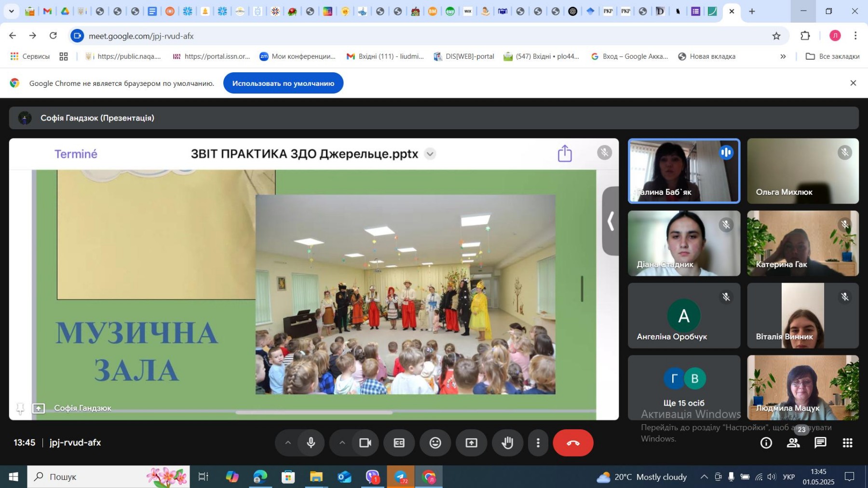
Task: Click the Ще 15 осіб participants tile
Action: [x=684, y=388]
